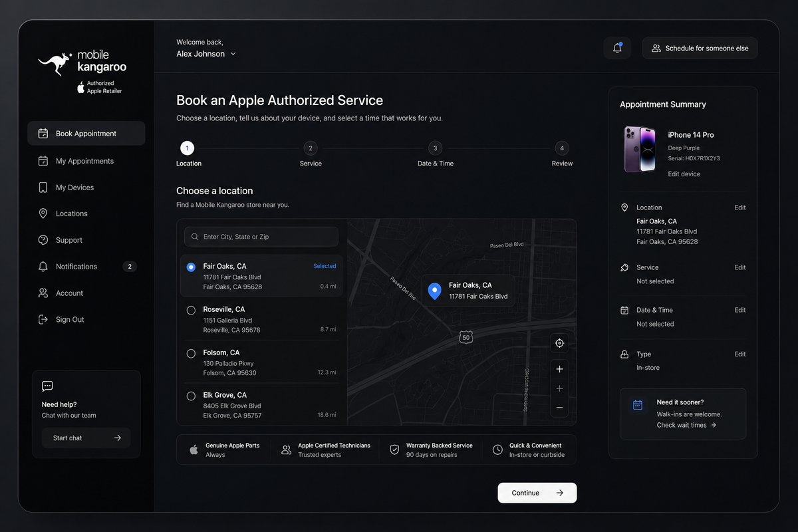Select the Elk Grove, CA radio button
This screenshot has height=532, width=798.
191,396
